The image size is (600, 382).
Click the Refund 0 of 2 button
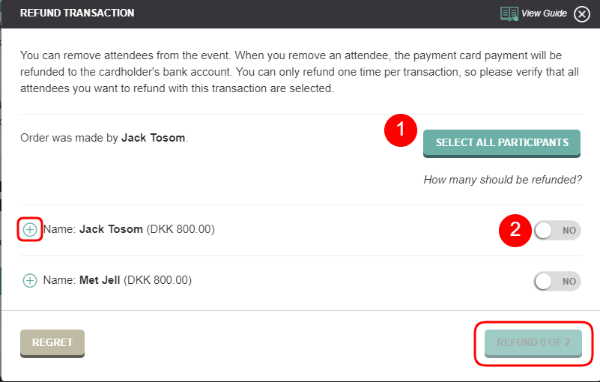point(533,343)
